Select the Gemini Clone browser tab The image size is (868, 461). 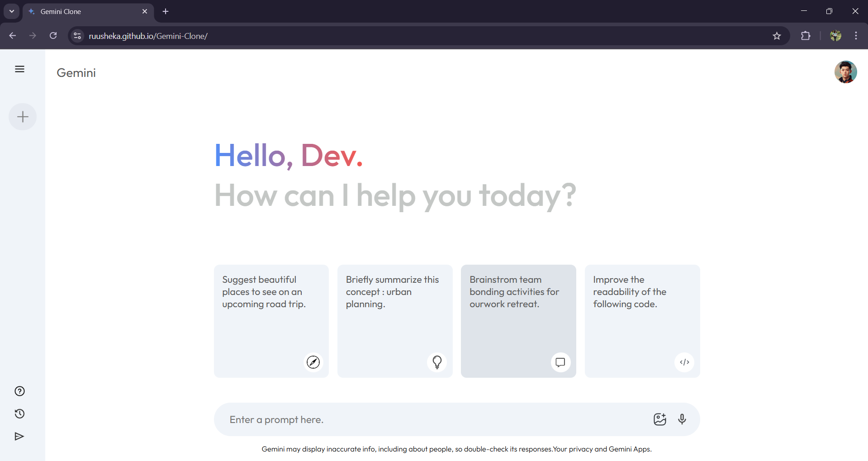click(89, 12)
